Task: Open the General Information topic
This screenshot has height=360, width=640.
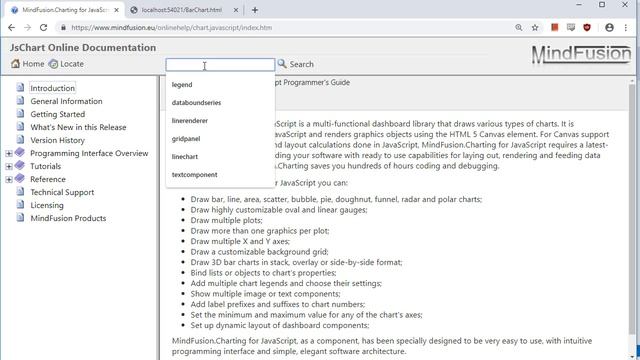Action: 66,101
